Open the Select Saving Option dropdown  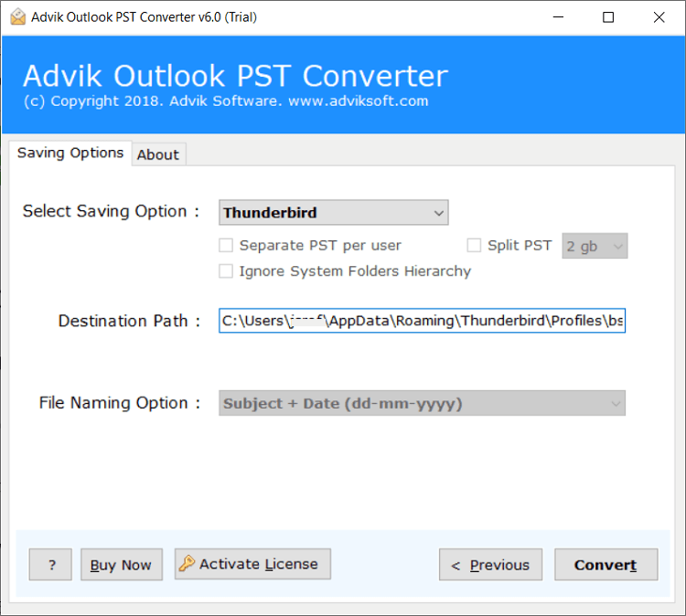click(x=334, y=213)
